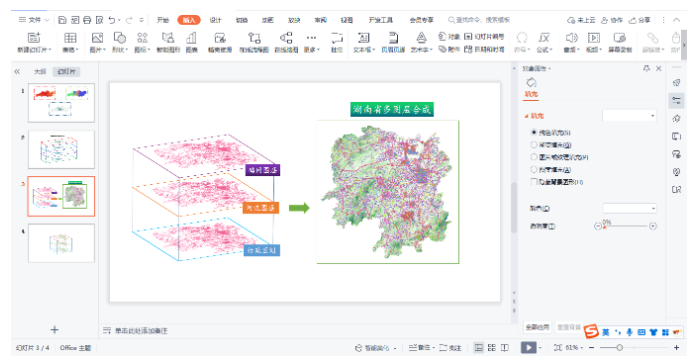Image resolution: width=693 pixels, height=364 pixels.
Task: Add a new slide with plus button
Action: click(x=54, y=330)
